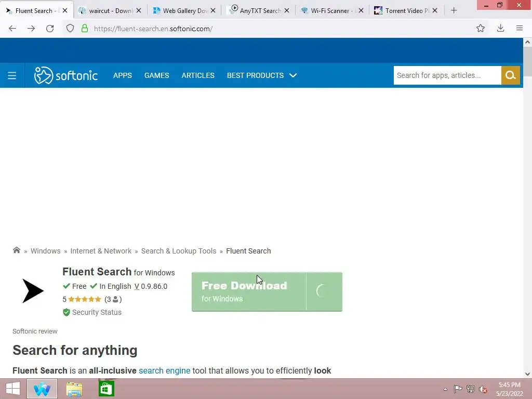Click the network tray icon

[x=471, y=389]
